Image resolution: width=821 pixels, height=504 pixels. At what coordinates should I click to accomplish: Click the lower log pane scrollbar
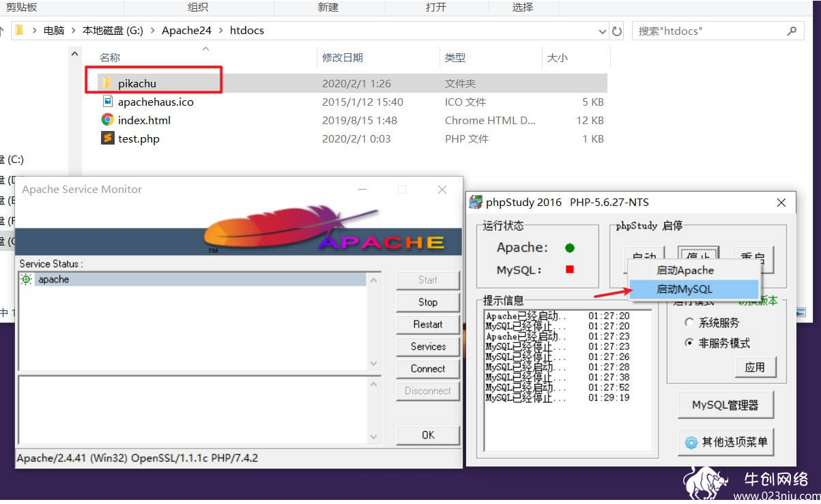373,409
